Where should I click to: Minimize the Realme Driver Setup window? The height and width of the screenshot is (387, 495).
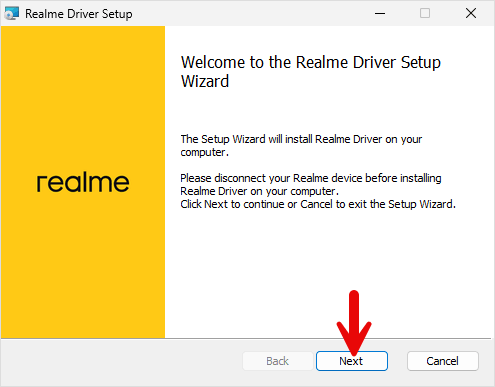pos(380,13)
